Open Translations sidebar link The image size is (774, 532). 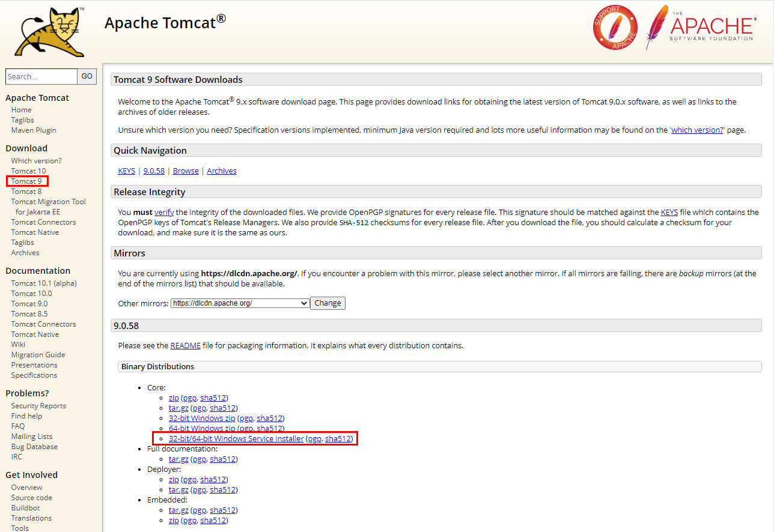[31, 518]
